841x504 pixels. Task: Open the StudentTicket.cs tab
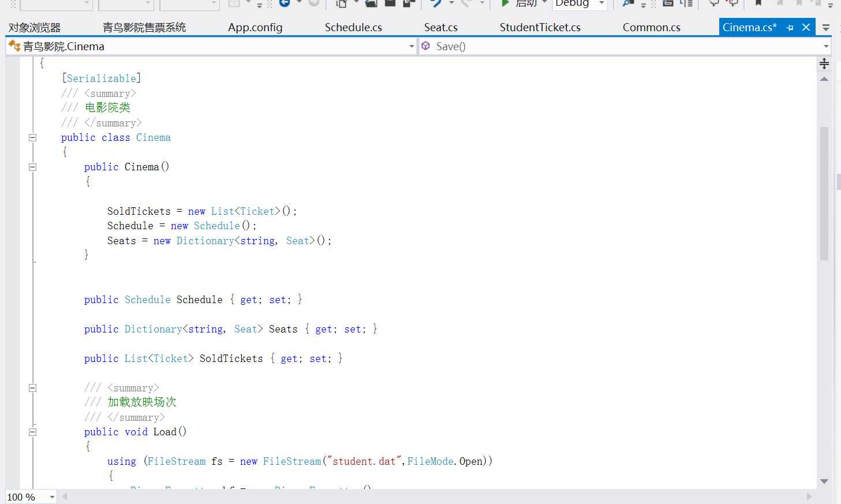pos(540,27)
